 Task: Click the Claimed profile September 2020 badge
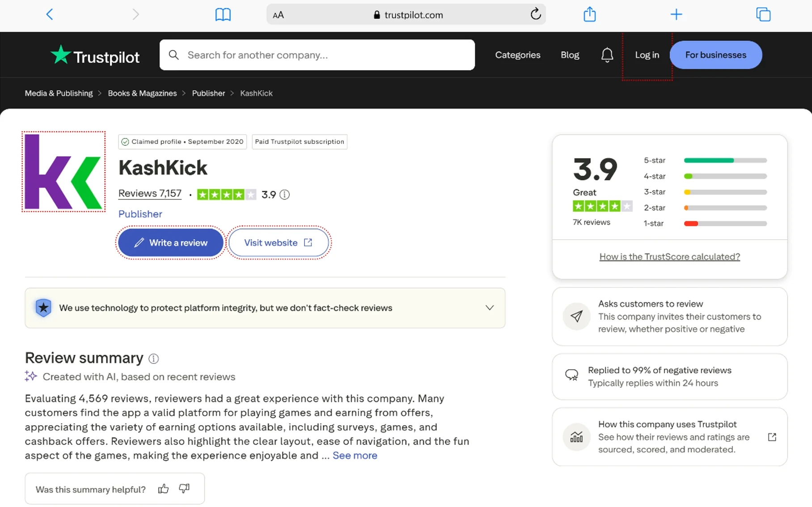pyautogui.click(x=182, y=142)
